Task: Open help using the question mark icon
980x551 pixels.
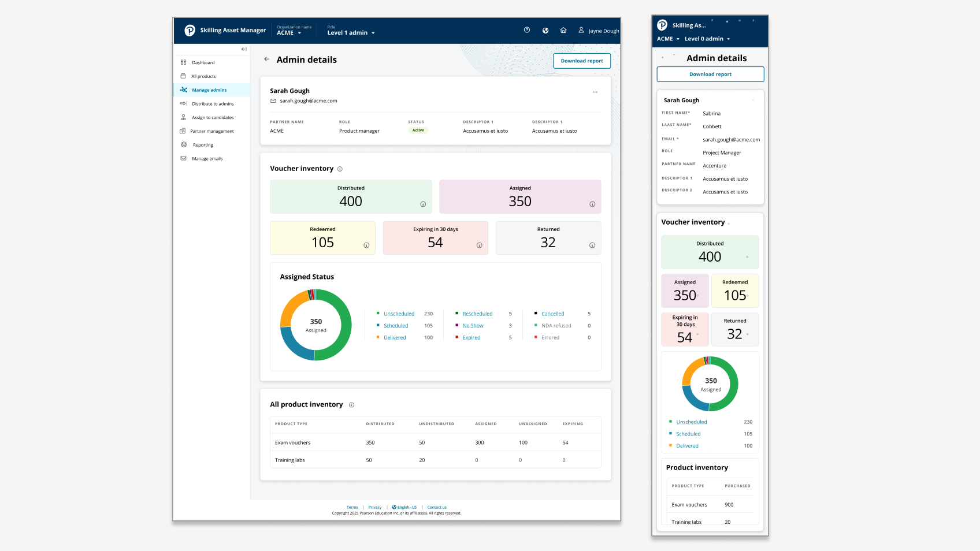Action: point(526,30)
